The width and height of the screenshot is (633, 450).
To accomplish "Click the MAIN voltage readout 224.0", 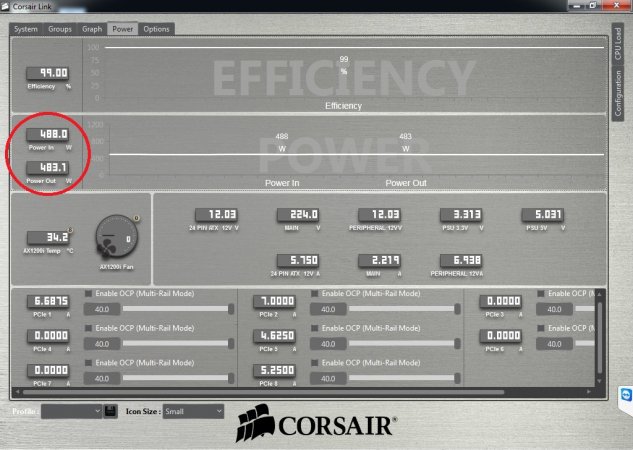I will [298, 215].
